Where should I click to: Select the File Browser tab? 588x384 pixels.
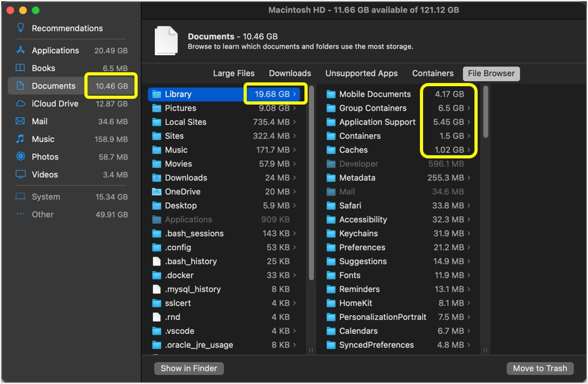(491, 73)
